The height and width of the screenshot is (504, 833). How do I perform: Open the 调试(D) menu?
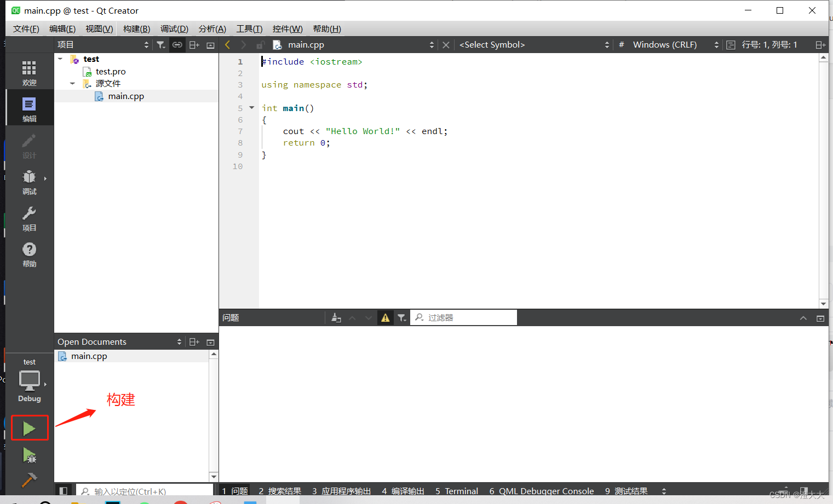(x=174, y=29)
